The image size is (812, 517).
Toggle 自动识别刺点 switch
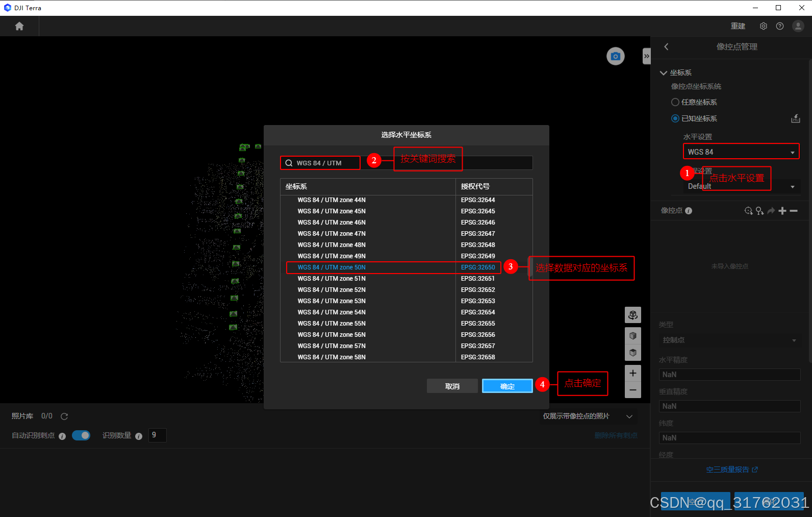[81, 435]
